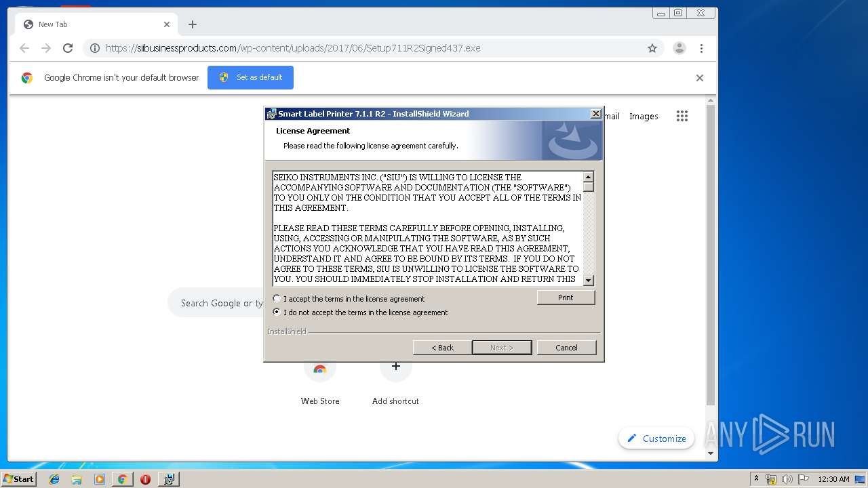Close the InstallShield Wizard dialog
The width and height of the screenshot is (868, 488).
(x=595, y=114)
